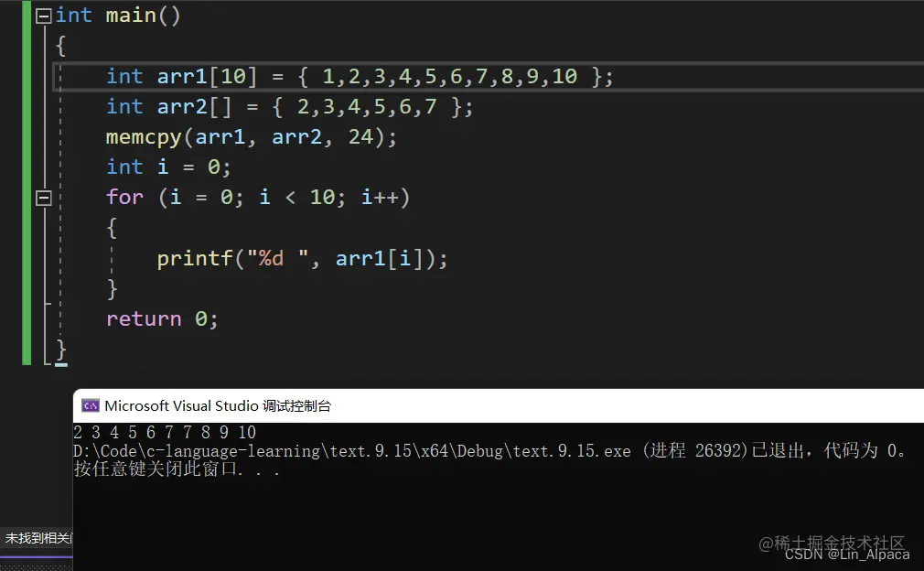Click the exe path line in console

point(489,451)
